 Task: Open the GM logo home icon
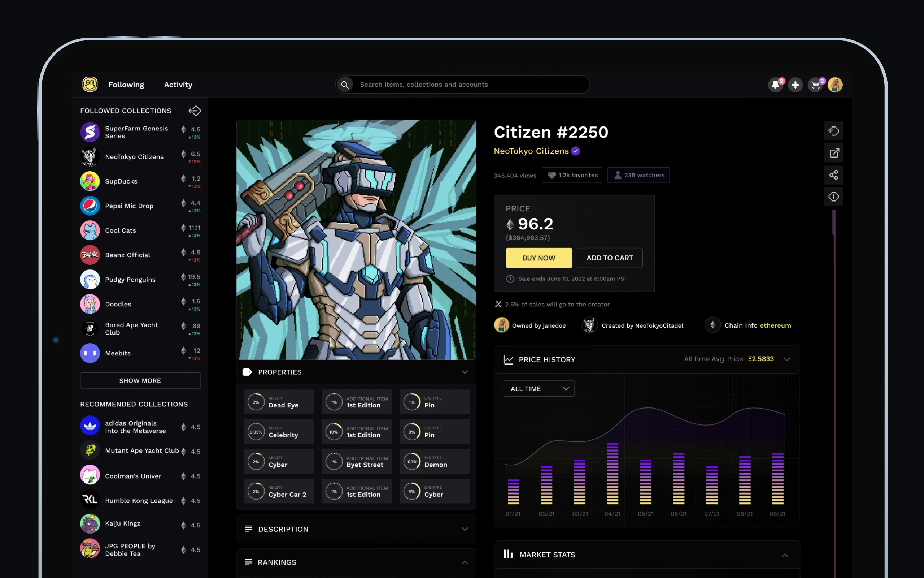coord(90,85)
